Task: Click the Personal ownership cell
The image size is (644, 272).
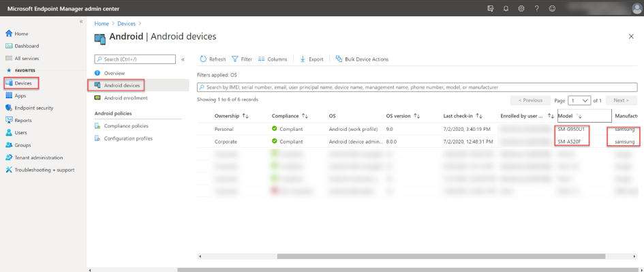Action: [224, 129]
